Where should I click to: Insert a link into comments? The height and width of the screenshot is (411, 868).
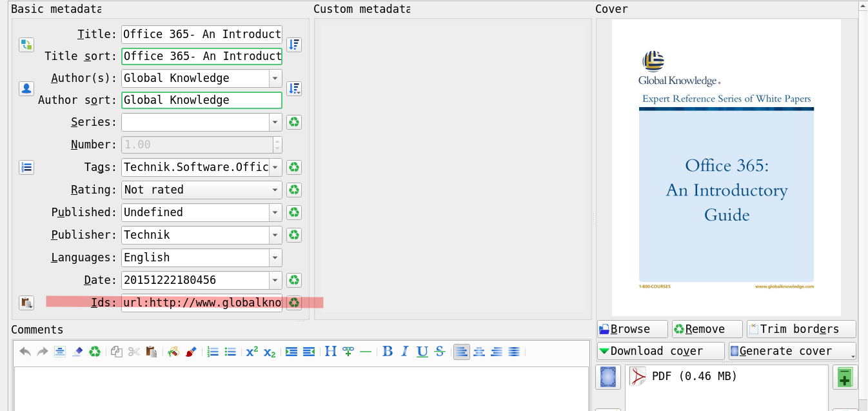pyautogui.click(x=348, y=352)
